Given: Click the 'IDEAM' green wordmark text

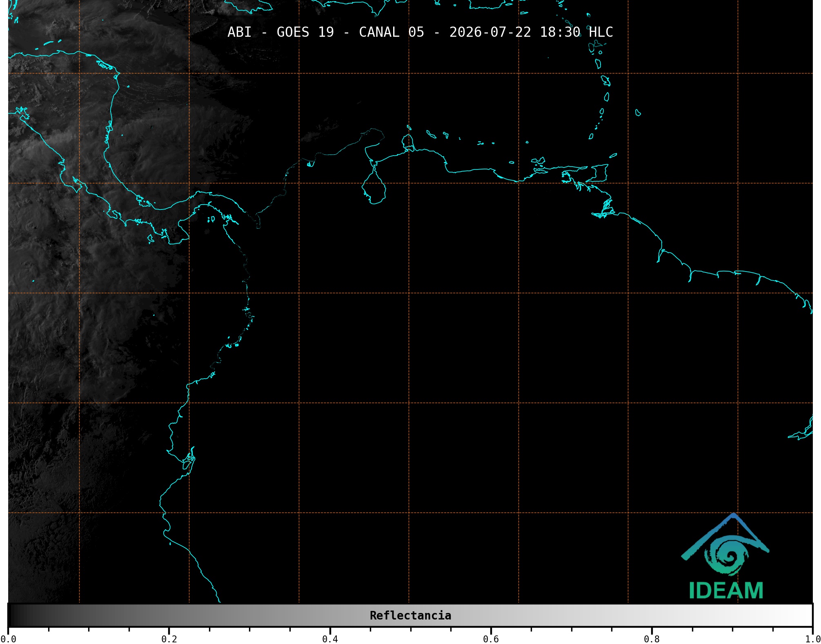Looking at the screenshot, I should click(726, 591).
